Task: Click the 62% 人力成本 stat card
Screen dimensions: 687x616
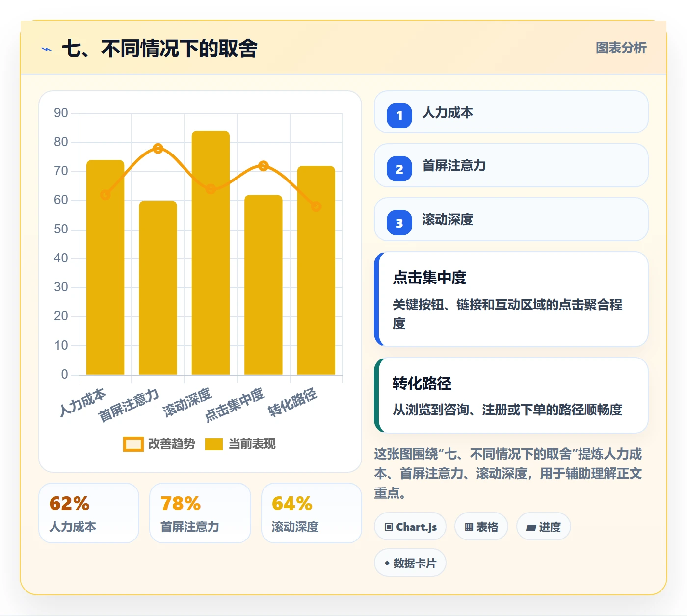Action: [89, 513]
